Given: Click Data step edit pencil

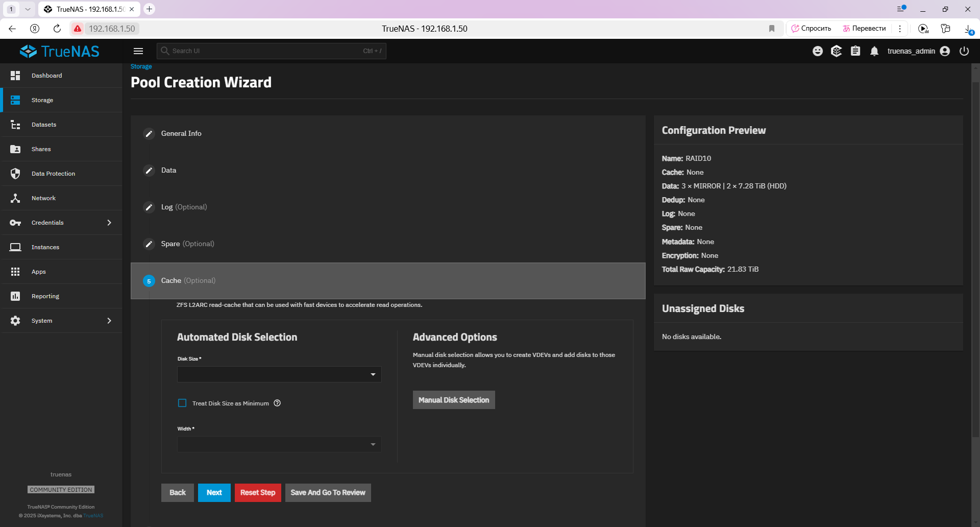Looking at the screenshot, I should (149, 171).
